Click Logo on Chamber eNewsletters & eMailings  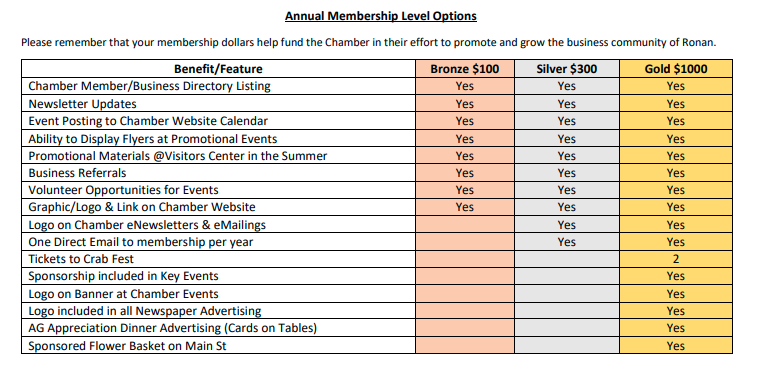tap(147, 225)
